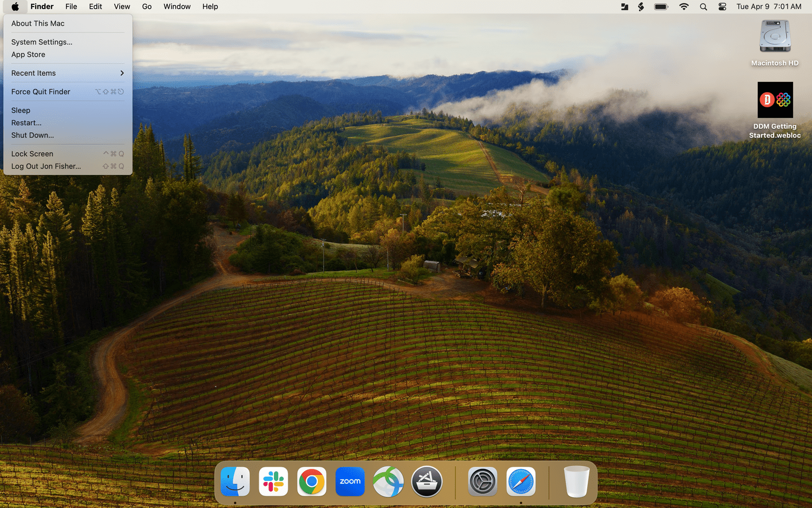Click the Spotlight search magnifying glass

(x=703, y=6)
